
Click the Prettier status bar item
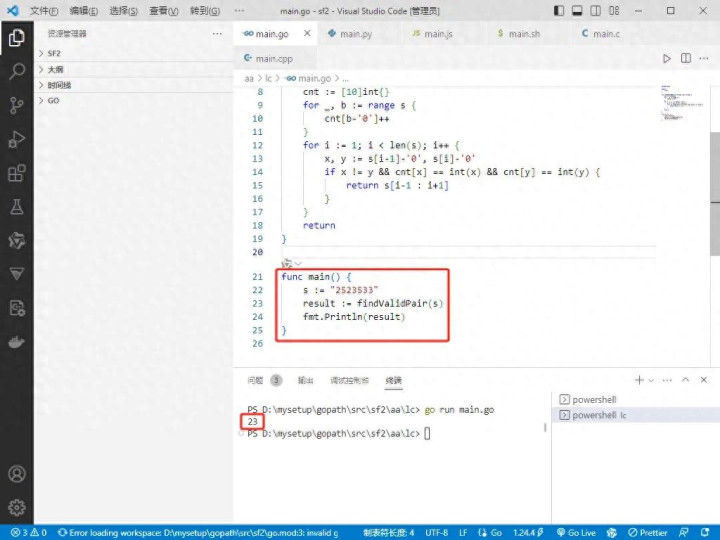click(x=647, y=533)
